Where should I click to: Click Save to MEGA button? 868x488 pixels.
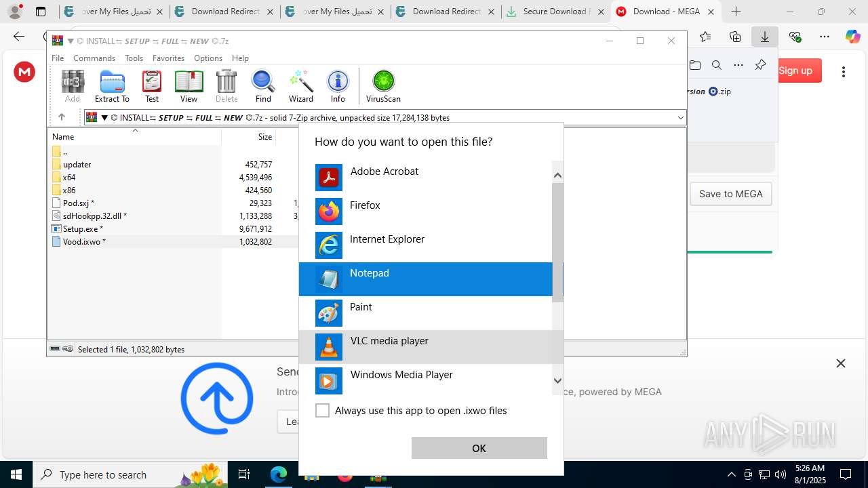(x=730, y=194)
